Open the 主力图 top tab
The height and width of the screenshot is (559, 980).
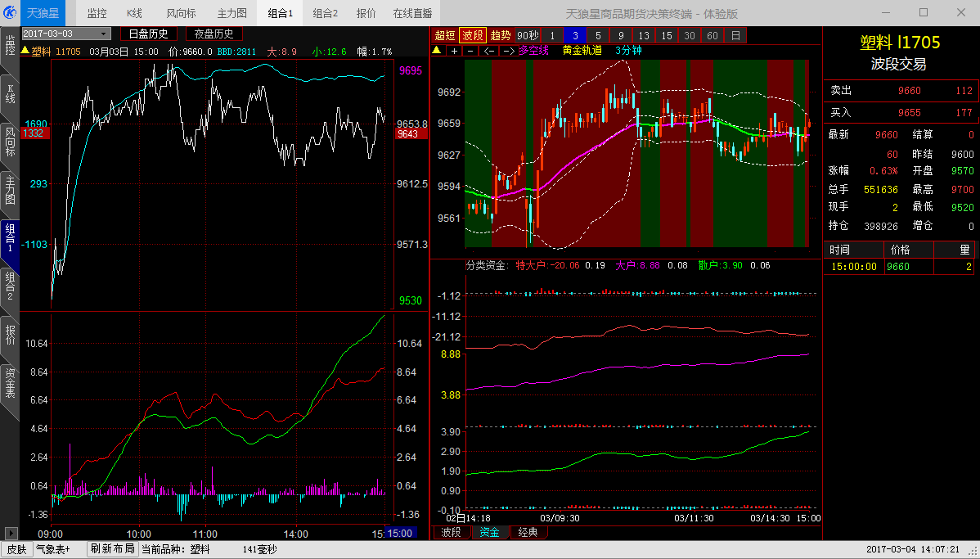232,13
